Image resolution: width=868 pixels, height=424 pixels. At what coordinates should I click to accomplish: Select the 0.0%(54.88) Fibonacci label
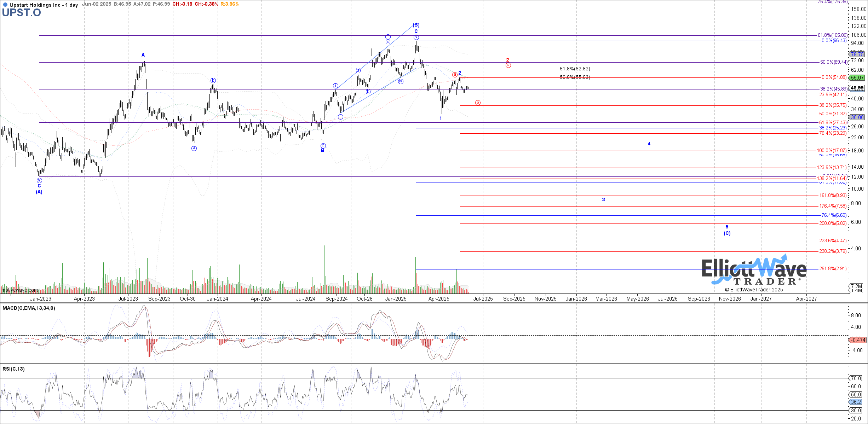pyautogui.click(x=834, y=77)
